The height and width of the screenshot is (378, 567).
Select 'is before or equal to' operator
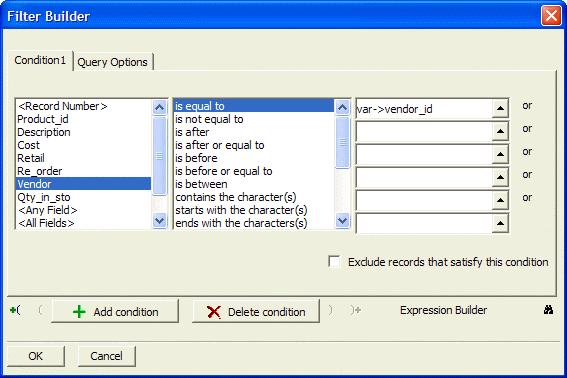[x=254, y=171]
